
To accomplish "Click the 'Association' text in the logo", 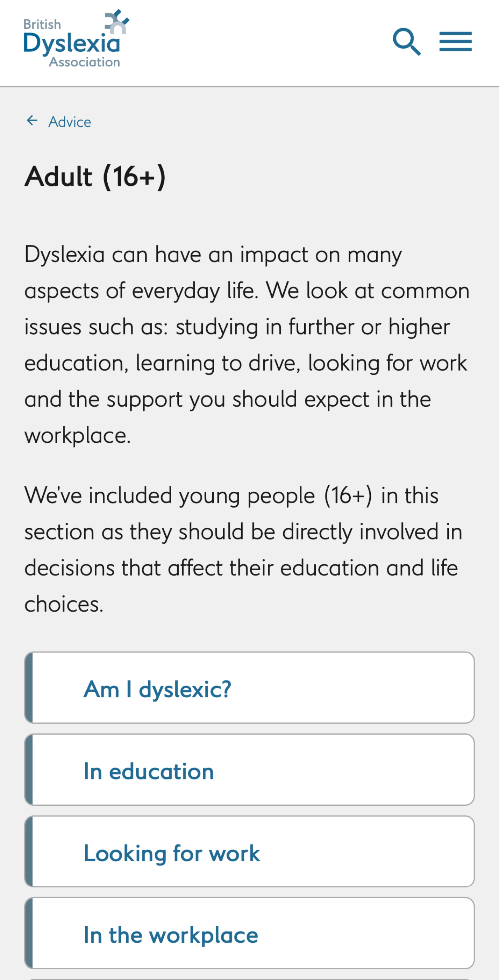I will click(84, 62).
